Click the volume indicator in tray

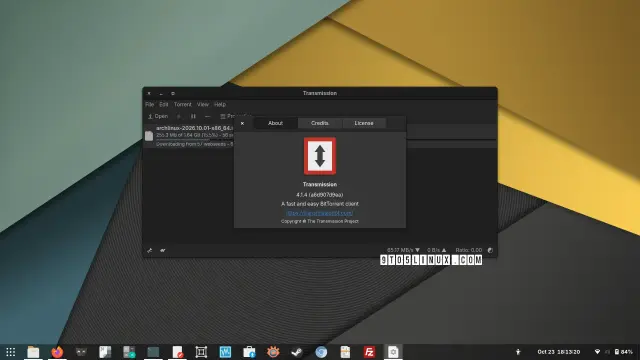point(607,352)
